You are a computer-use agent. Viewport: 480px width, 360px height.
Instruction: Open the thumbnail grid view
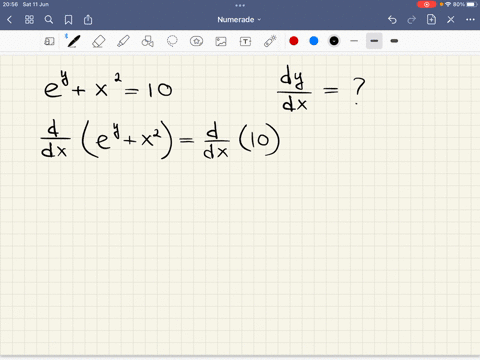[29, 20]
